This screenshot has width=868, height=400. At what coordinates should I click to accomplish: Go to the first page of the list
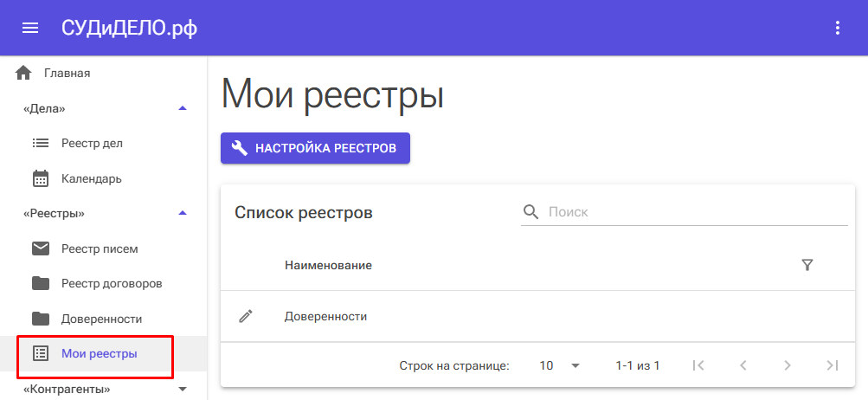pos(698,365)
